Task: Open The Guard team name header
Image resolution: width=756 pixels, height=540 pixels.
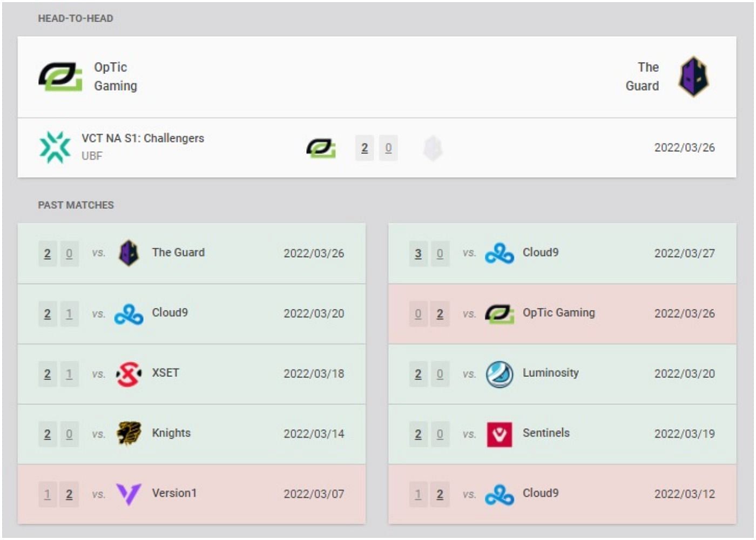Action: coord(643,77)
